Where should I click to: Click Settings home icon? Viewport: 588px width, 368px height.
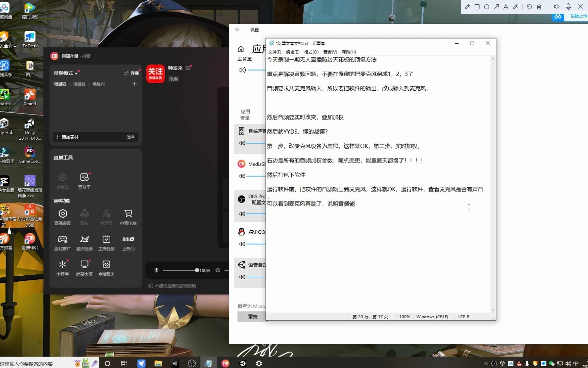tap(241, 49)
